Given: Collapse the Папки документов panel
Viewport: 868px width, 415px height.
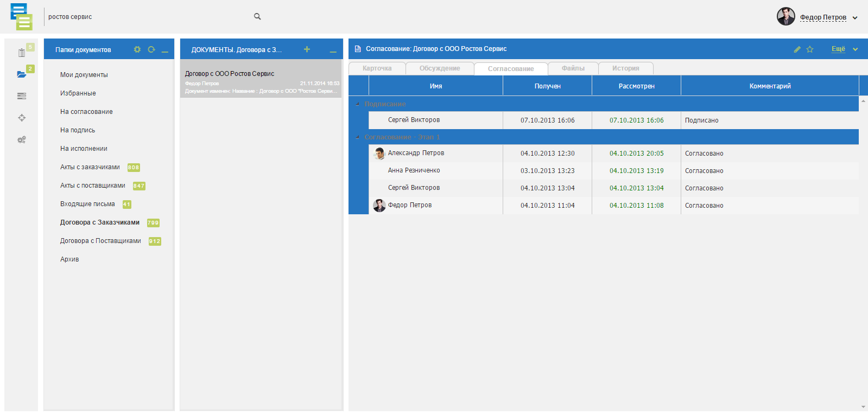Looking at the screenshot, I should [165, 50].
